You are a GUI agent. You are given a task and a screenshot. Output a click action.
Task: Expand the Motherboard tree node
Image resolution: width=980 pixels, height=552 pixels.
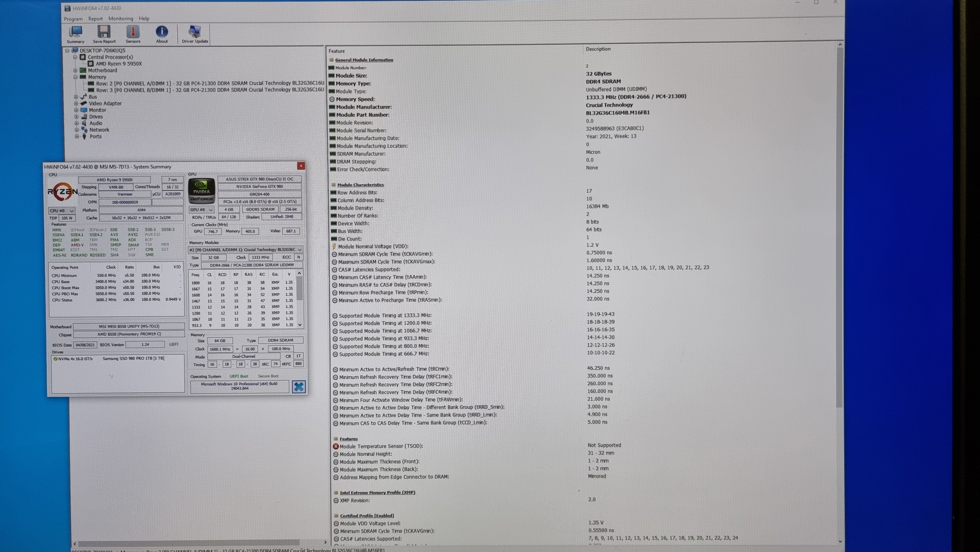[75, 70]
